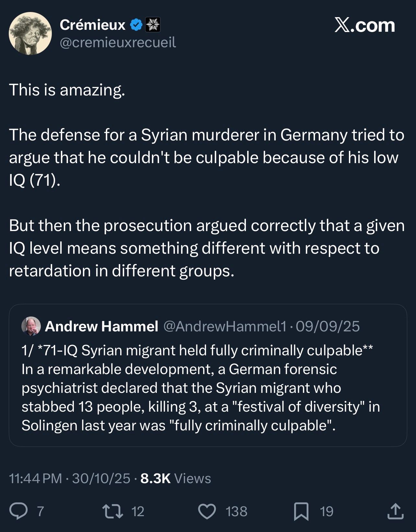Open the share options upload icon
Image resolution: width=416 pixels, height=532 pixels.
(395, 511)
